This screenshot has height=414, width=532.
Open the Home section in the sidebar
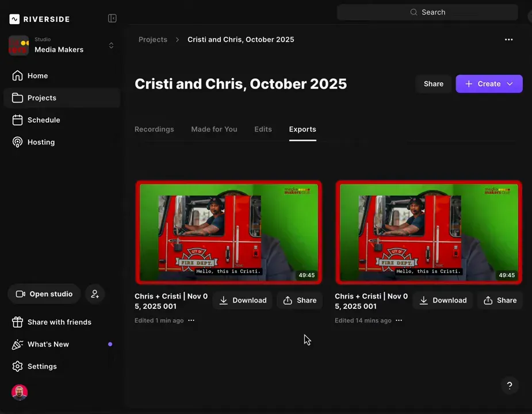coord(37,75)
